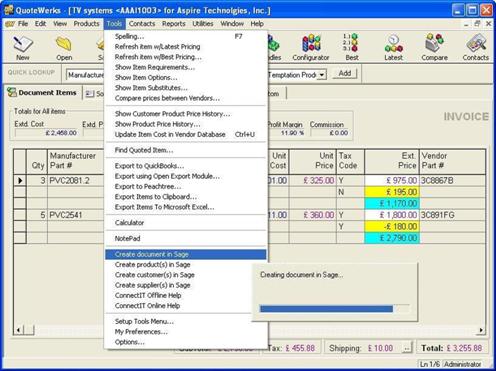Switch to the Document Items tab
This screenshot has width=496, height=371.
coord(42,93)
